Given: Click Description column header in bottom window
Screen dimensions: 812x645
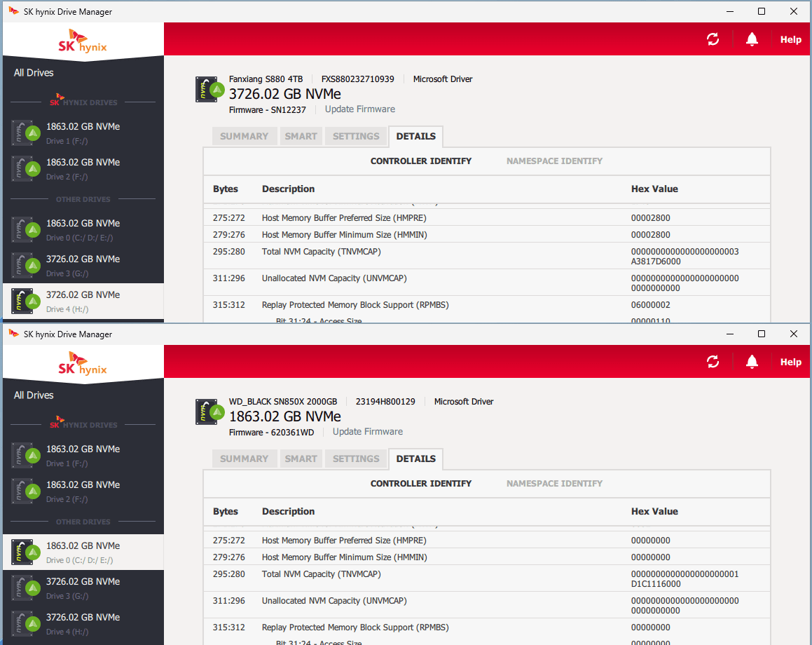Looking at the screenshot, I should [288, 511].
